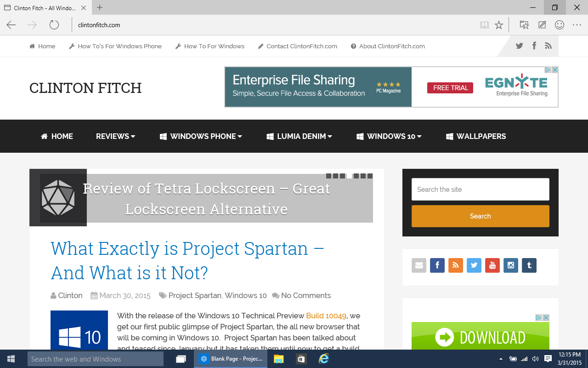The width and height of the screenshot is (588, 368).
Task: Open the Windows Start button
Action: coord(11,359)
